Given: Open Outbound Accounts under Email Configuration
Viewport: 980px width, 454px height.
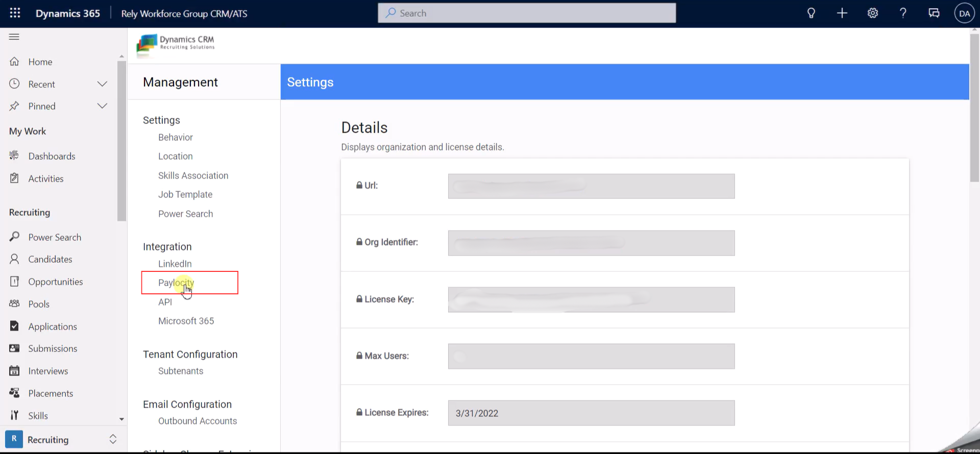Looking at the screenshot, I should pos(198,421).
